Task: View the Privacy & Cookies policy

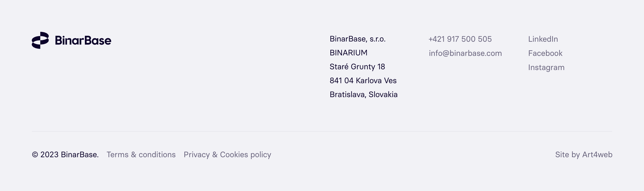Action: tap(227, 154)
